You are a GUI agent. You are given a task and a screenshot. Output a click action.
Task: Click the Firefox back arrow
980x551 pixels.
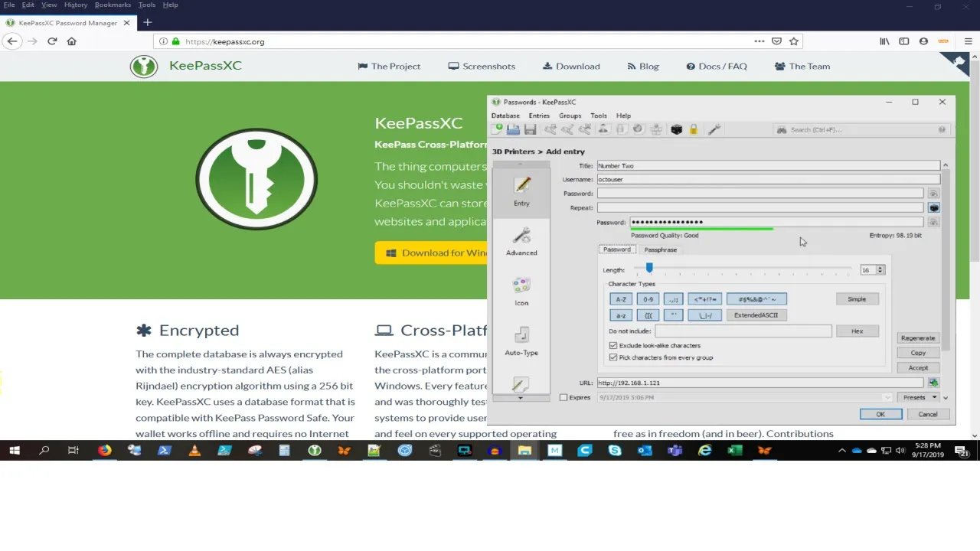tap(12, 41)
